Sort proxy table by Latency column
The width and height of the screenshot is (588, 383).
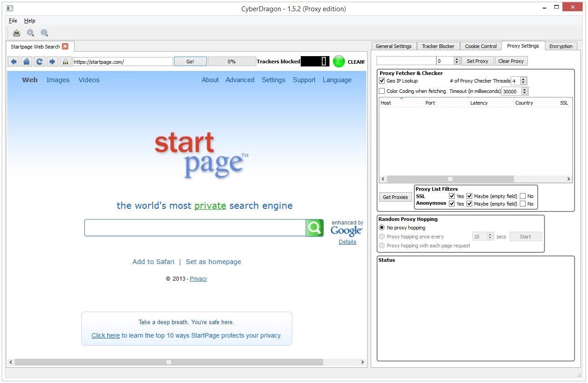(491, 103)
